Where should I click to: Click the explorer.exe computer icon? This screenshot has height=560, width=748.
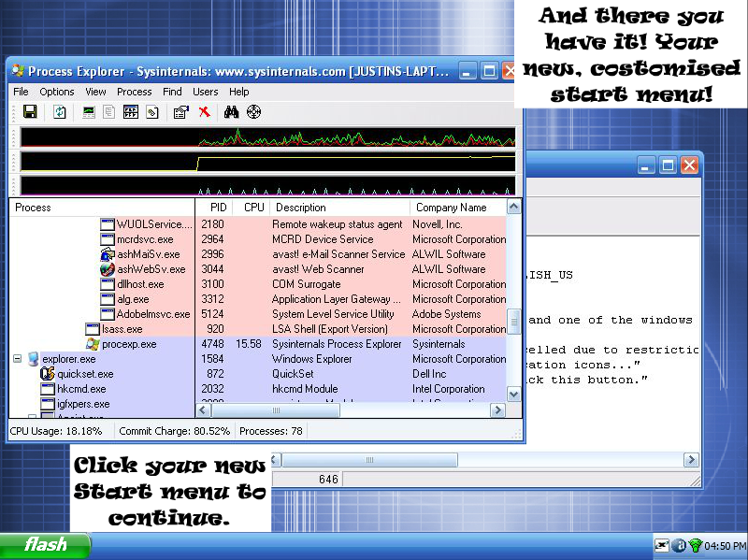tap(33, 359)
